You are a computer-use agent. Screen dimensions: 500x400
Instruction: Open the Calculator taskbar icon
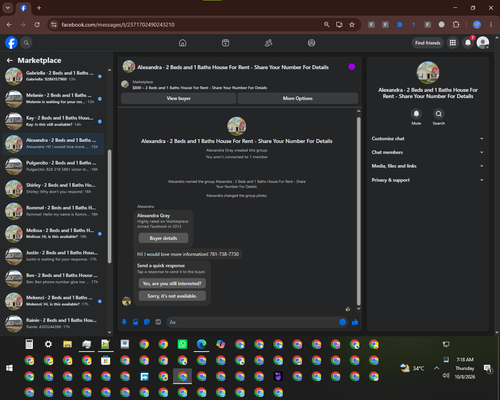pos(29,344)
